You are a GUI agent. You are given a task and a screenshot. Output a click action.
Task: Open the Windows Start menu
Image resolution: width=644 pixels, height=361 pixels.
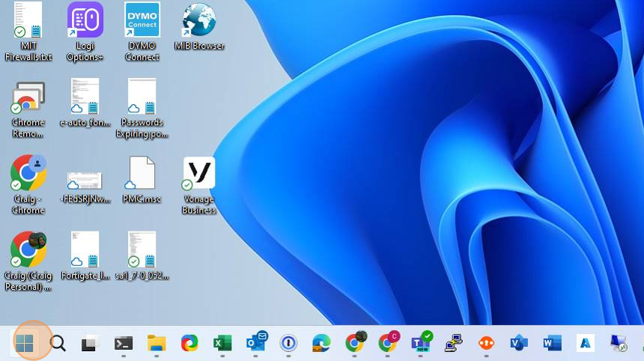pyautogui.click(x=24, y=343)
